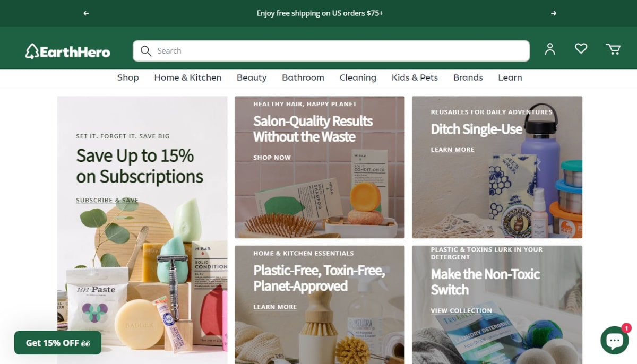Click the View Collection link
This screenshot has height=364, width=637.
pyautogui.click(x=461, y=311)
